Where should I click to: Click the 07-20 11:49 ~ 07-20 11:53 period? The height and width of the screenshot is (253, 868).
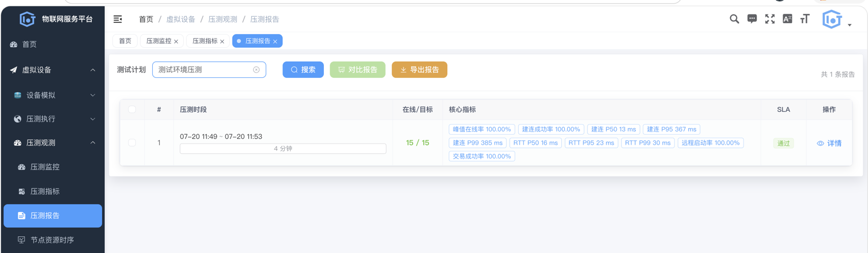[x=221, y=137]
